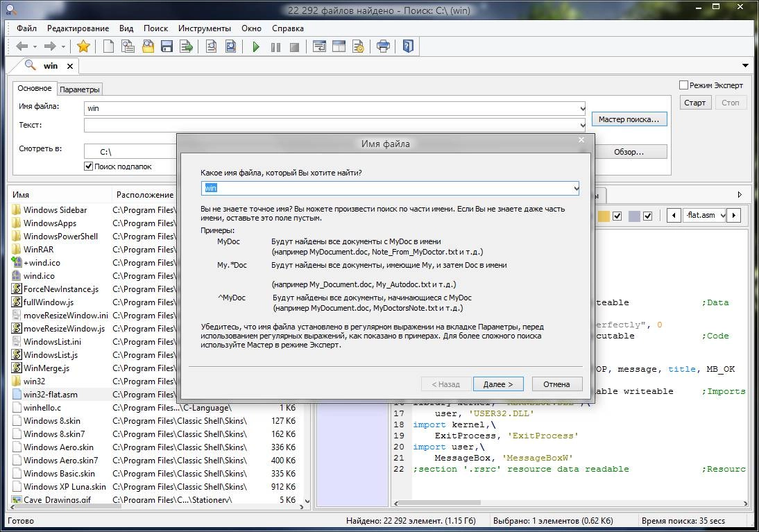Click the Отмена button in dialog

pyautogui.click(x=556, y=384)
